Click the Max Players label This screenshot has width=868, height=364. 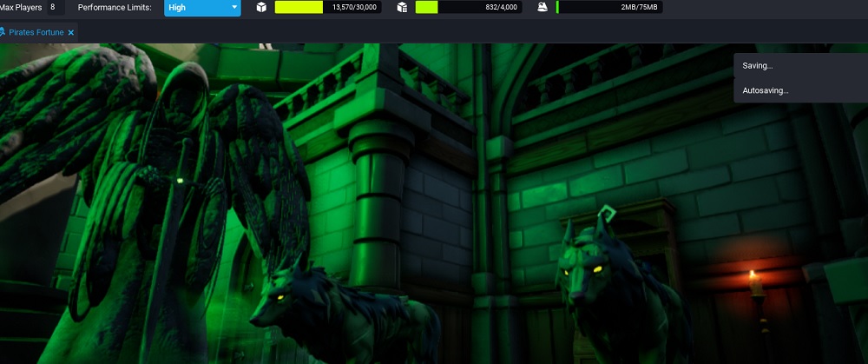coord(21,8)
